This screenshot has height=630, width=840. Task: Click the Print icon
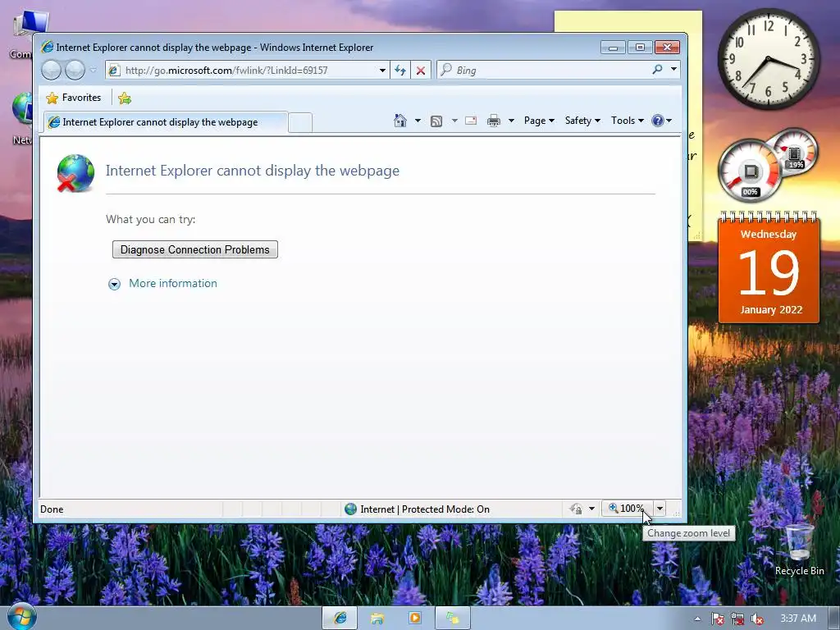(x=493, y=121)
